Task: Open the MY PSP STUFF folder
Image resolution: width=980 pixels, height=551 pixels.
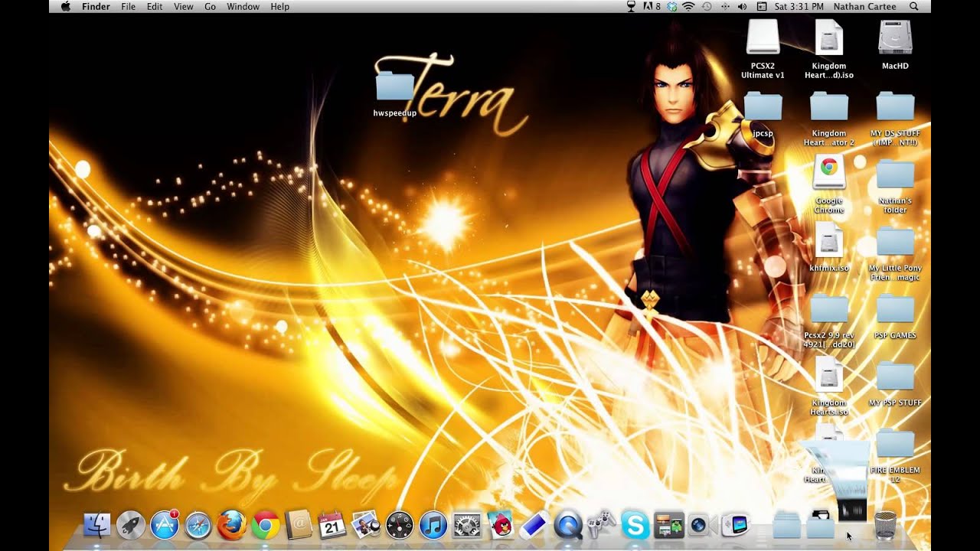Action: [x=895, y=376]
